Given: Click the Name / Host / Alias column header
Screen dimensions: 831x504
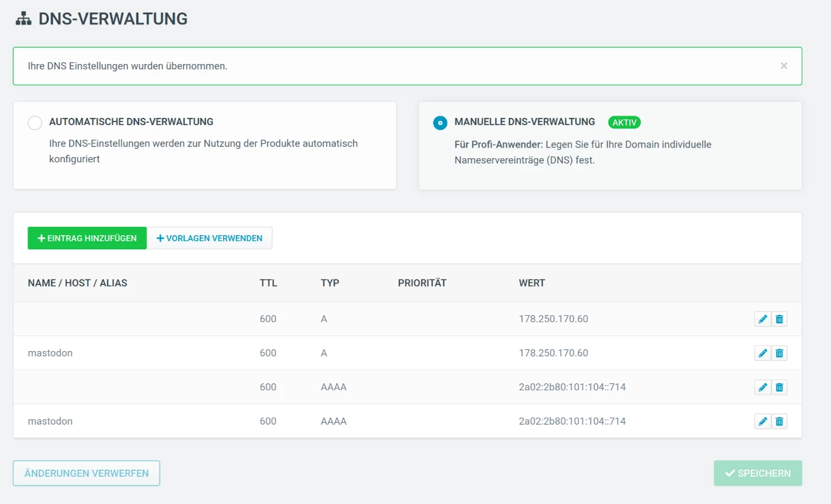Looking at the screenshot, I should coord(78,283).
